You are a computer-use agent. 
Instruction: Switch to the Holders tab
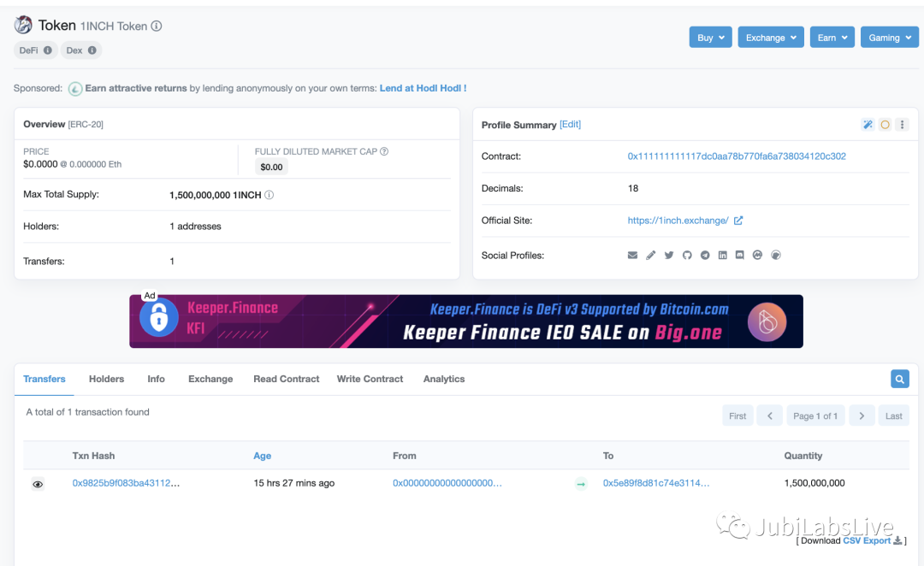coord(106,379)
